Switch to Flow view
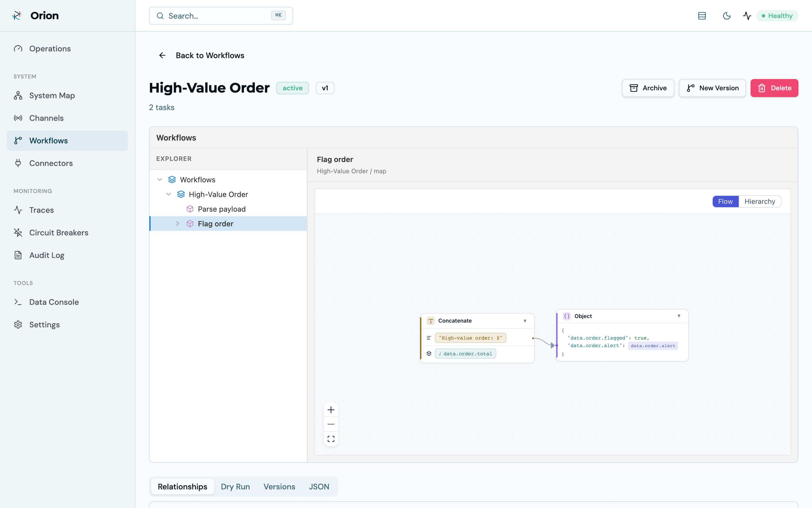The height and width of the screenshot is (508, 812). point(725,202)
